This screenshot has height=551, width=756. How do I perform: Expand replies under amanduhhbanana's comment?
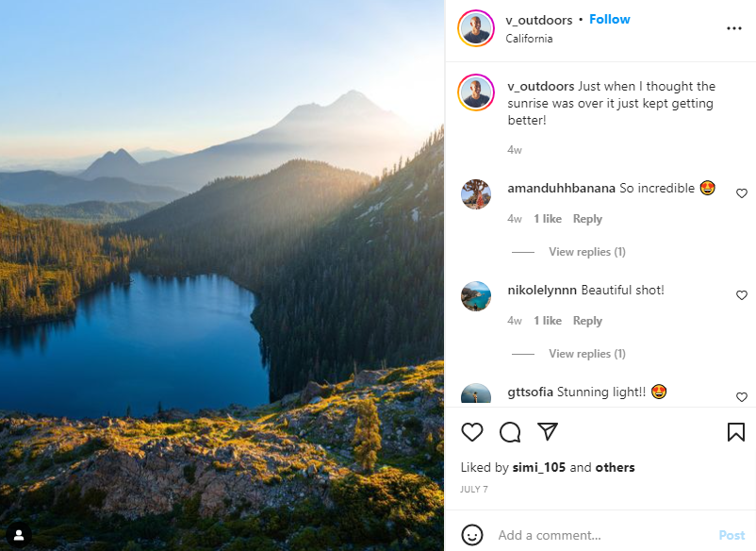coord(586,252)
